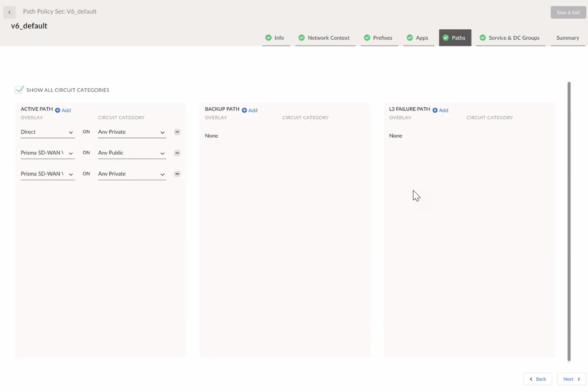The image size is (588, 392).
Task: Click the Back button at bottom
Action: click(x=537, y=379)
